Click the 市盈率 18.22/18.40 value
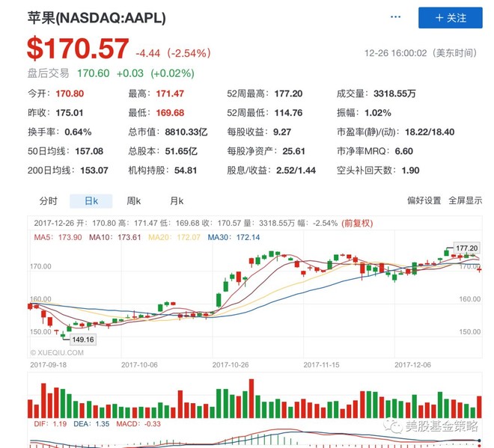The height and width of the screenshot is (448, 494). (430, 132)
